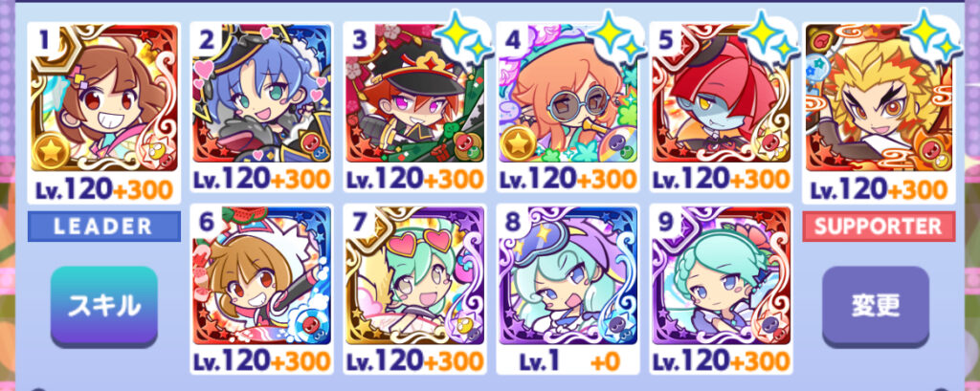Click the blue LEADER label
This screenshot has height=391, width=980.
(103, 227)
